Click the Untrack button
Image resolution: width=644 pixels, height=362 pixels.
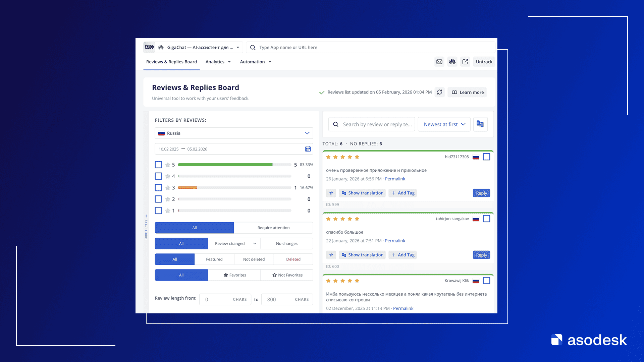coord(484,62)
